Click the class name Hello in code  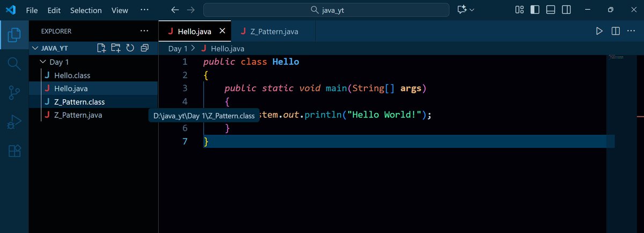tap(286, 62)
